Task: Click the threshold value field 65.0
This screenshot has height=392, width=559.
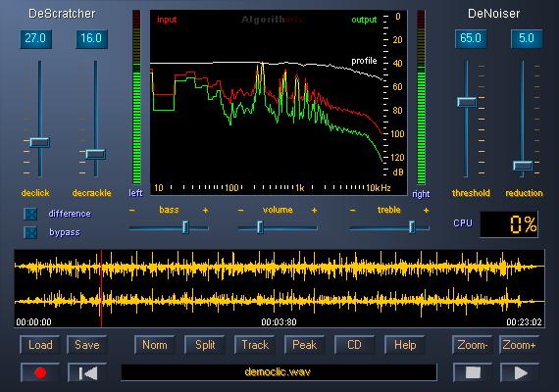Action: click(471, 38)
